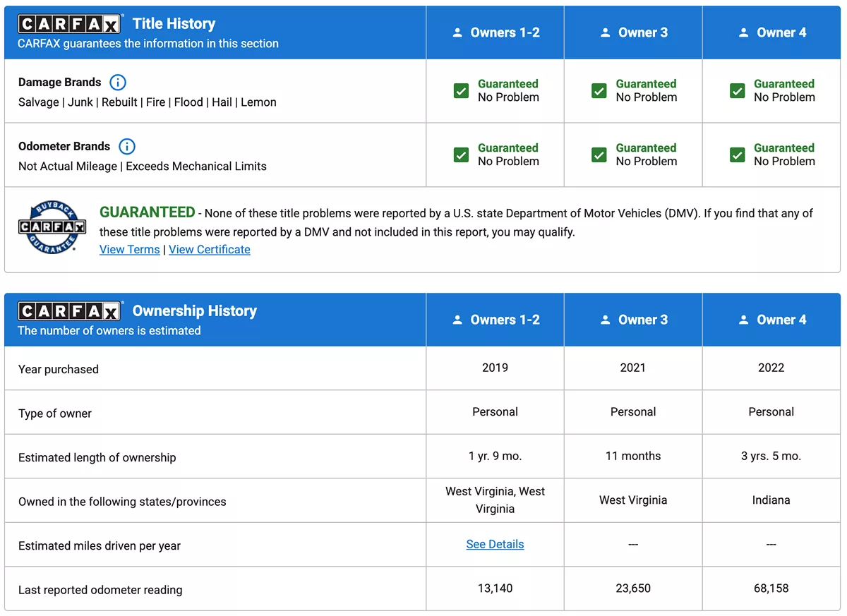Click the CARFAX Buyback Guarantee badge

tap(52, 227)
